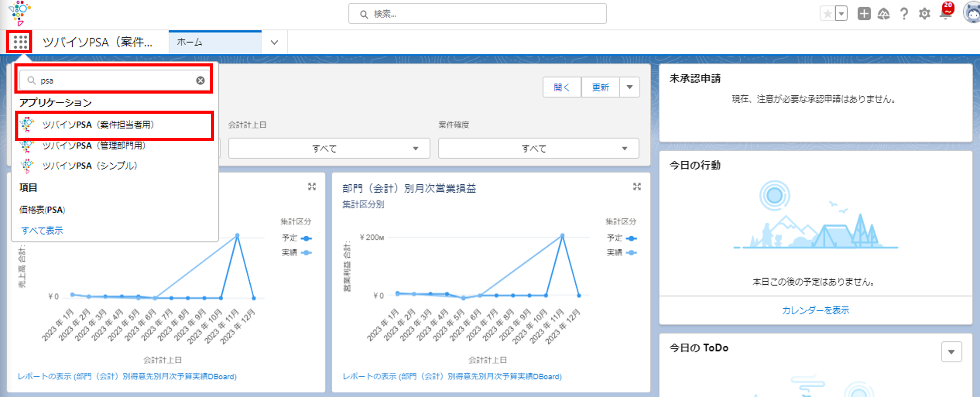Choose ツバイソPSA（シンプル） from the list
Image resolution: width=980 pixels, height=397 pixels.
coord(90,166)
